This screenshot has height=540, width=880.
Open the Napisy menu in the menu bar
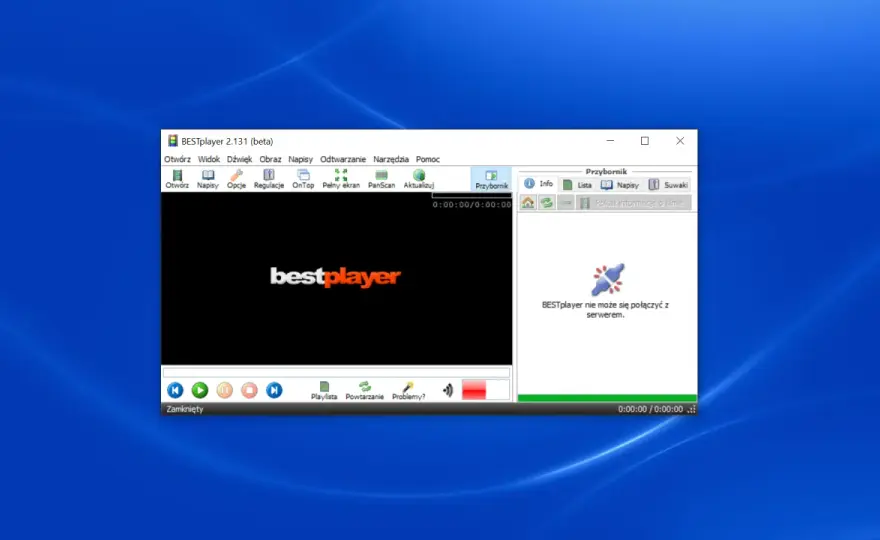pyautogui.click(x=300, y=159)
